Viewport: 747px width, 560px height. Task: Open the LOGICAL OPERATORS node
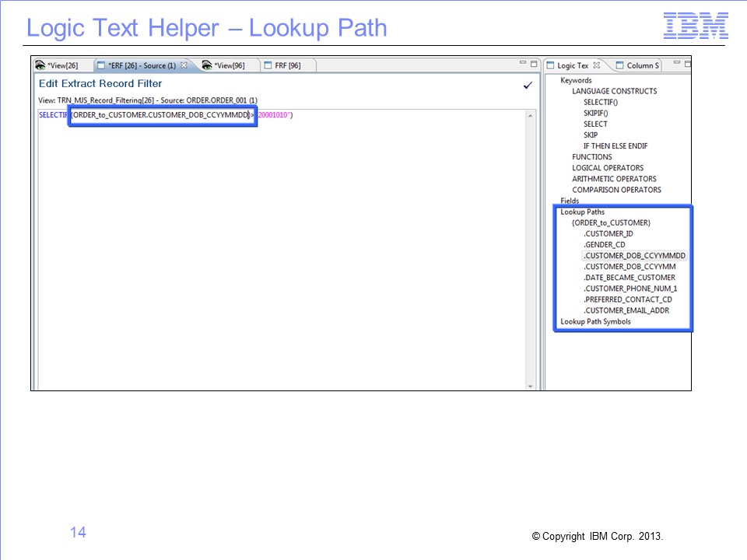point(608,168)
